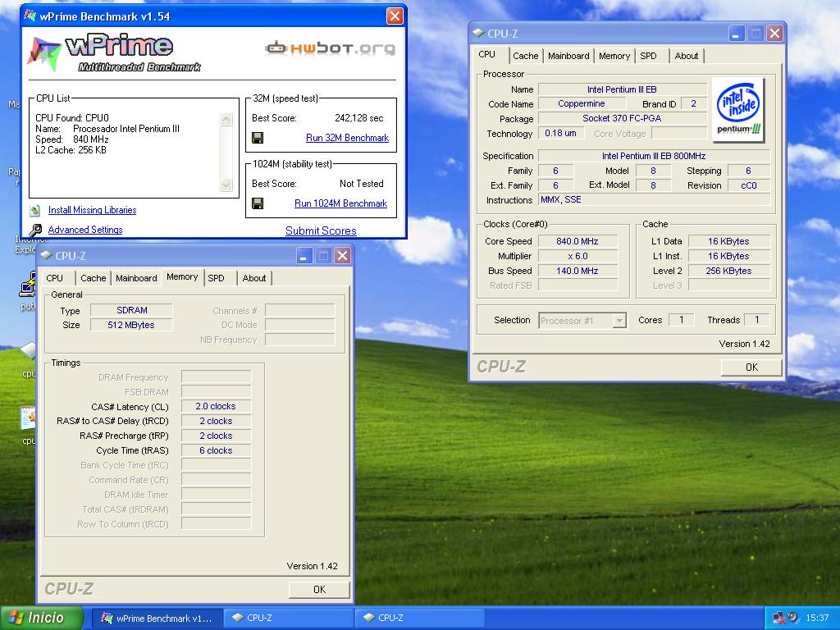Click the tray icon next to the clock
This screenshot has width=840, height=630.
(x=793, y=618)
